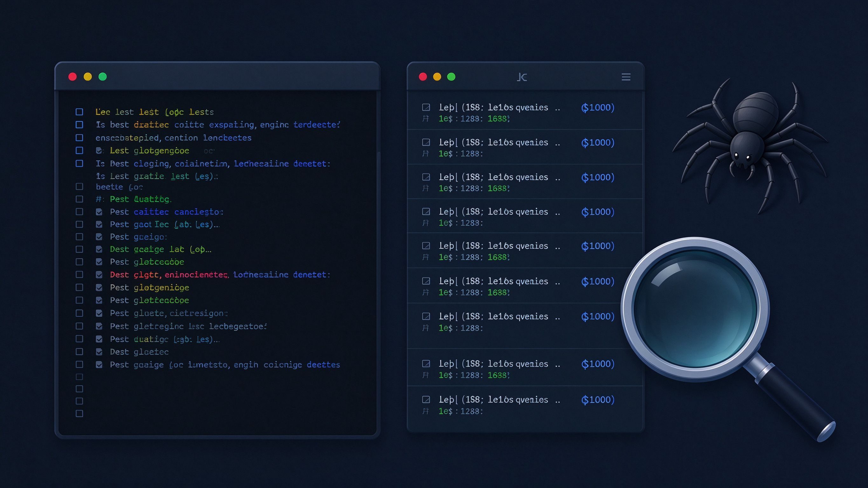868x488 pixels.
Task: Uncheck the filled checkbox before "Pest gluete, cietresigon"
Action: click(99, 313)
